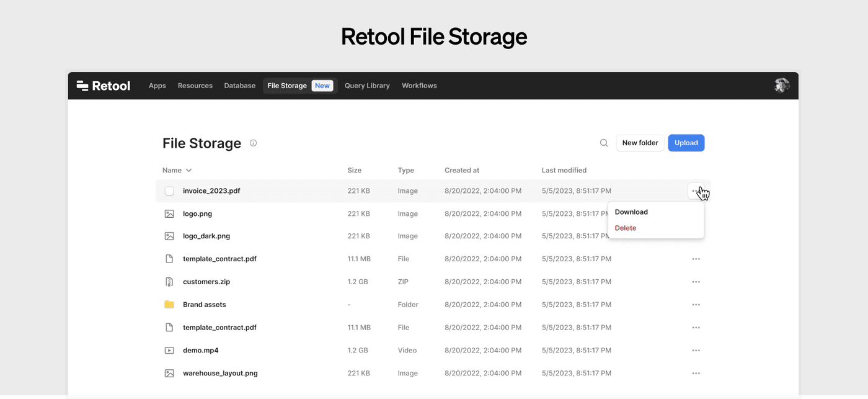Click the blue Upload button
Screen dimensions: 868x399
686,143
